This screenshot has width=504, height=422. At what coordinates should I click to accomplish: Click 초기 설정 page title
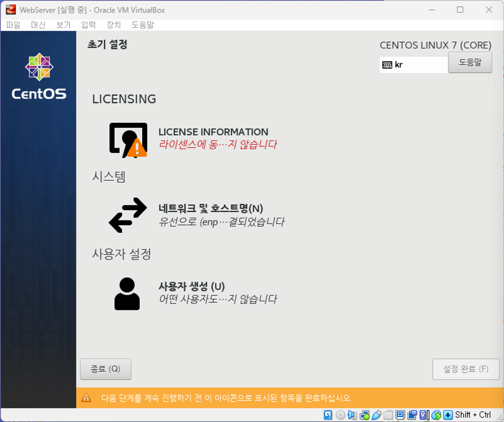pyautogui.click(x=107, y=44)
